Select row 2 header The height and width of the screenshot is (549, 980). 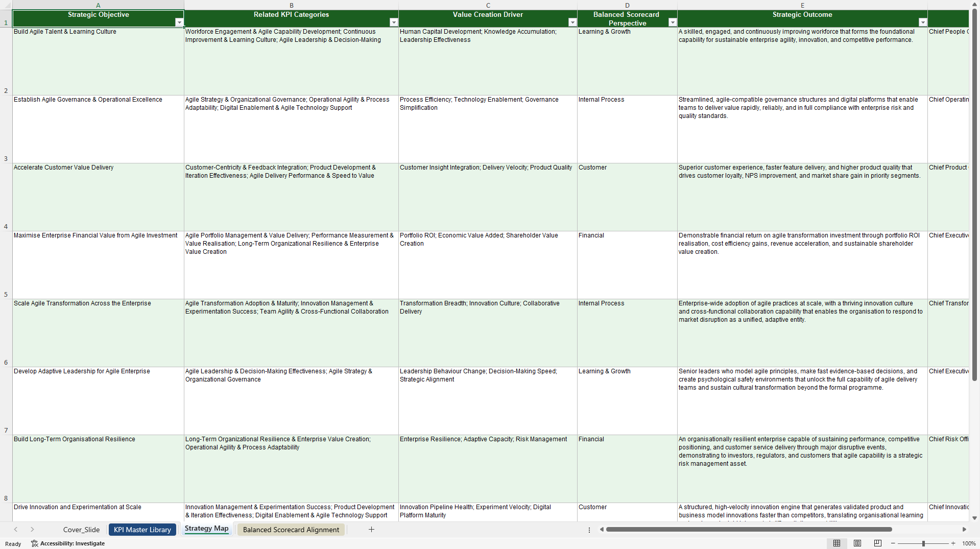pyautogui.click(x=6, y=61)
